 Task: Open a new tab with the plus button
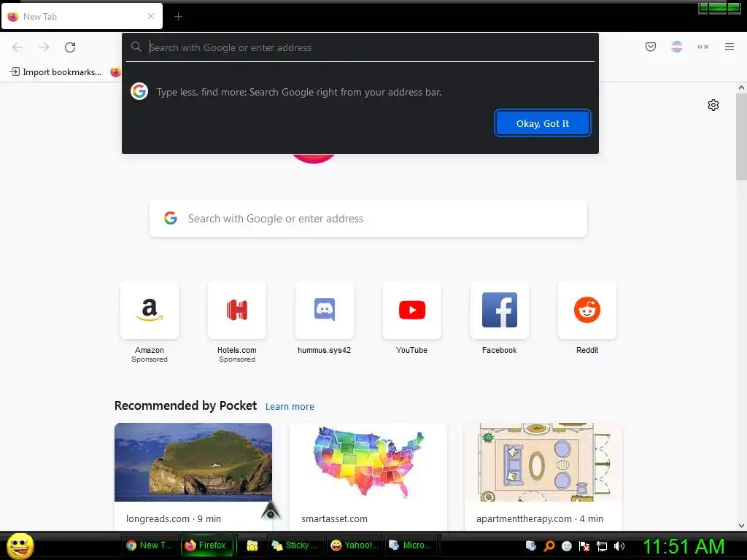(x=178, y=17)
